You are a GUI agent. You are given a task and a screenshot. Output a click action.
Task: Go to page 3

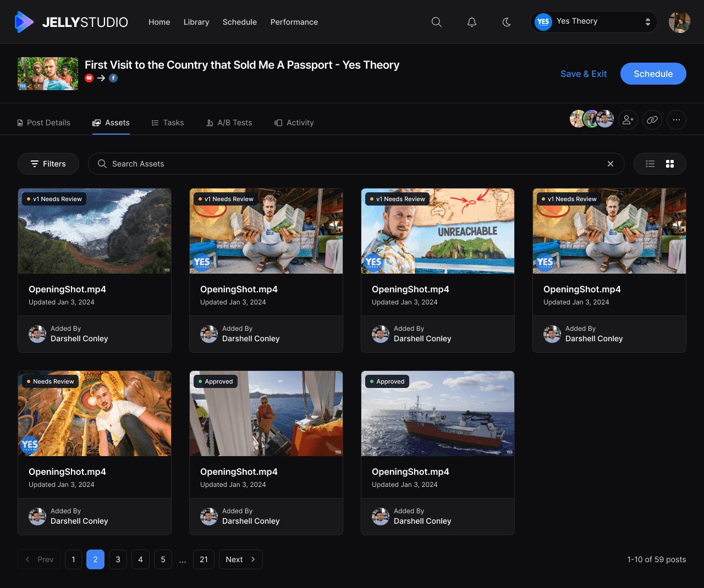point(118,559)
